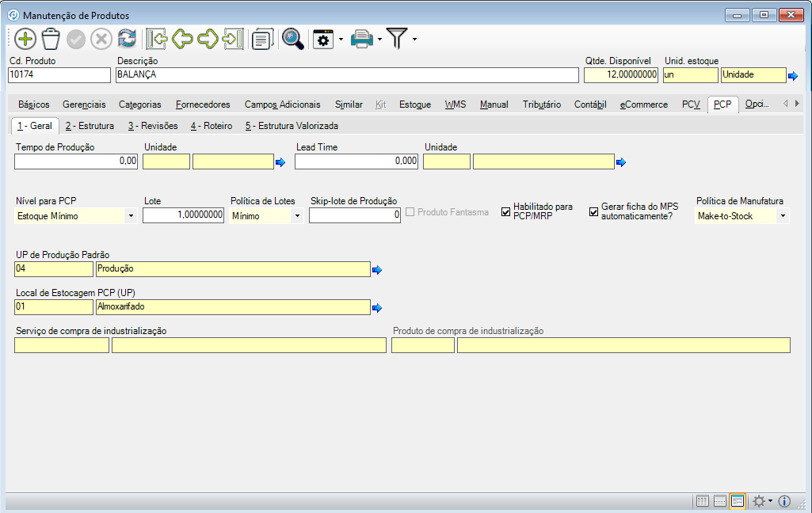Jump to the first record
This screenshot has width=812, height=513.
pos(156,39)
